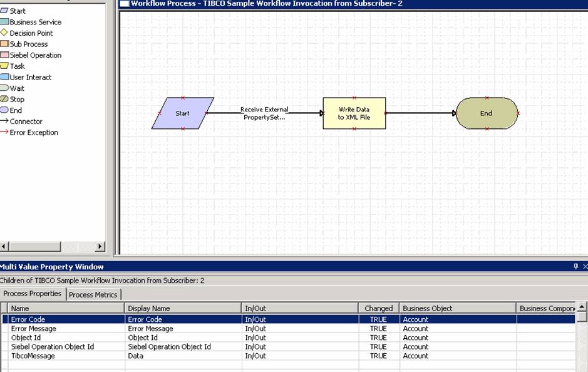Select the Wait shape in the palette
Screen dimensions: 588x372
click(x=17, y=88)
